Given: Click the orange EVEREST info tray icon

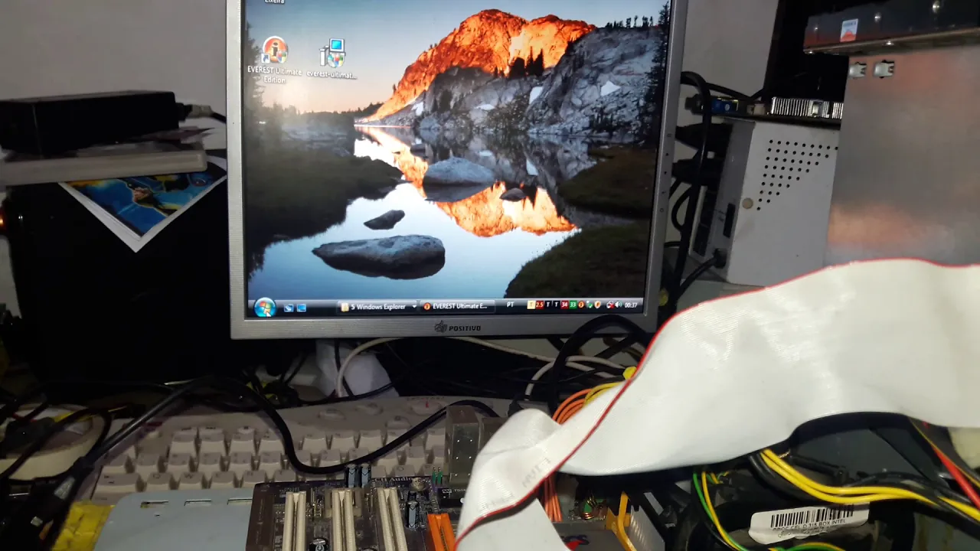Looking at the screenshot, I should click(x=581, y=305).
